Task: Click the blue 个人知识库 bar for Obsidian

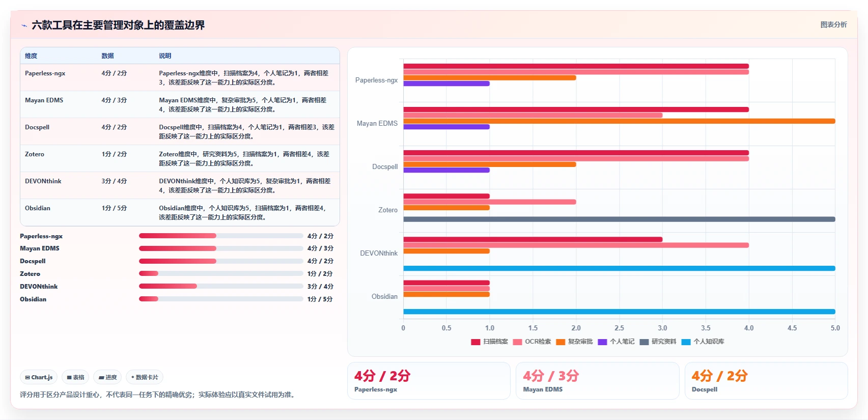Action: coord(619,312)
